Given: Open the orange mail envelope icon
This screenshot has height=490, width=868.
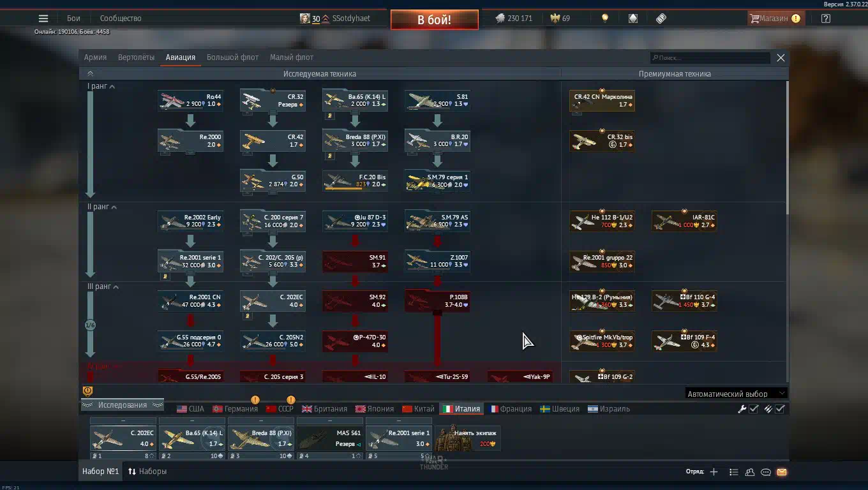Looking at the screenshot, I should click(782, 472).
